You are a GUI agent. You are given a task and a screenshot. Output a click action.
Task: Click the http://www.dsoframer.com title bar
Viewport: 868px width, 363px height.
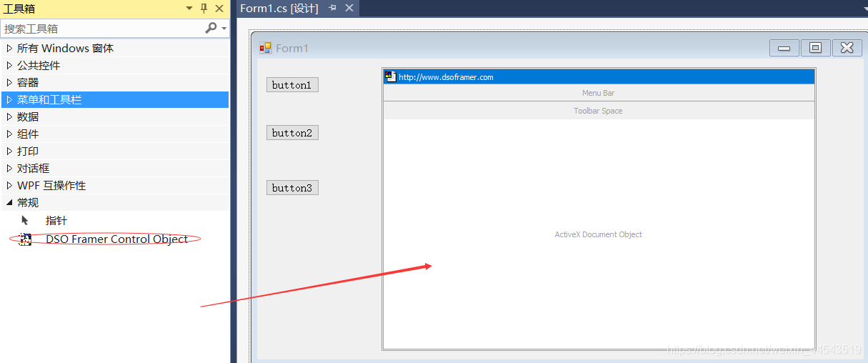tap(599, 76)
